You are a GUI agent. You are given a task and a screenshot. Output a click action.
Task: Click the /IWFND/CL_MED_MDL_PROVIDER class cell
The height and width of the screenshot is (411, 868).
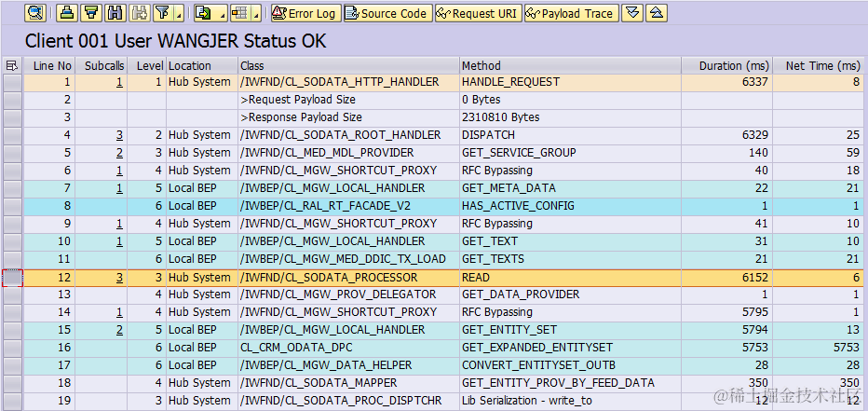click(348, 154)
